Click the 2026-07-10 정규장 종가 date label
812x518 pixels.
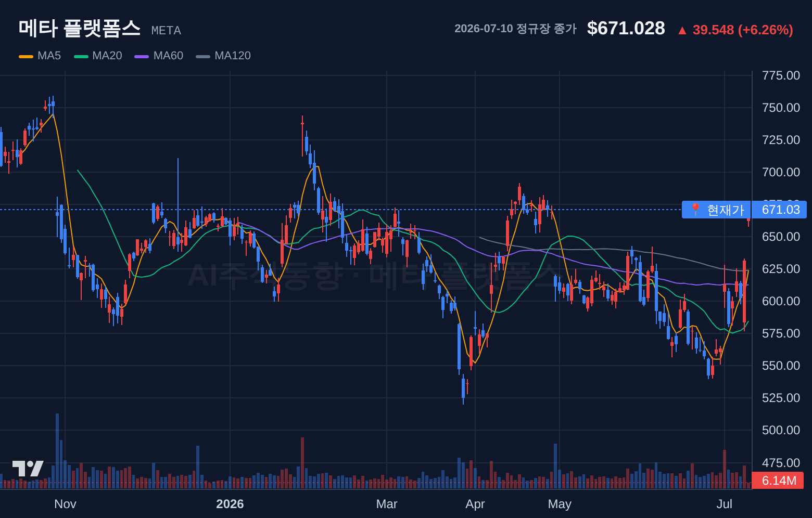(x=515, y=29)
